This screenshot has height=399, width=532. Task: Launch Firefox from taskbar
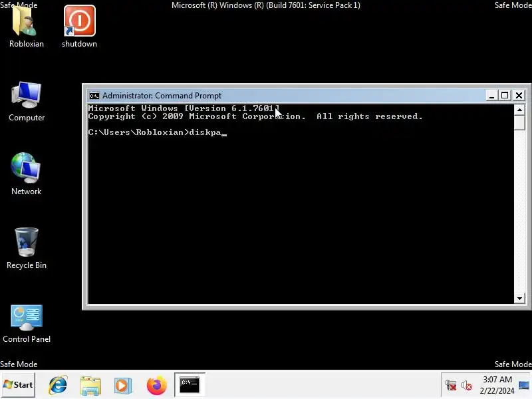coord(156,385)
